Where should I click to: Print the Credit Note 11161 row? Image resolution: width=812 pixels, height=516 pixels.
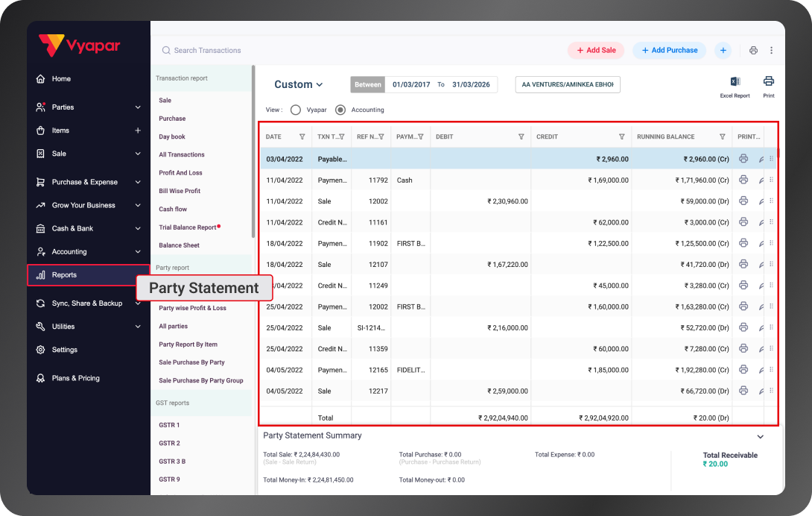743,222
